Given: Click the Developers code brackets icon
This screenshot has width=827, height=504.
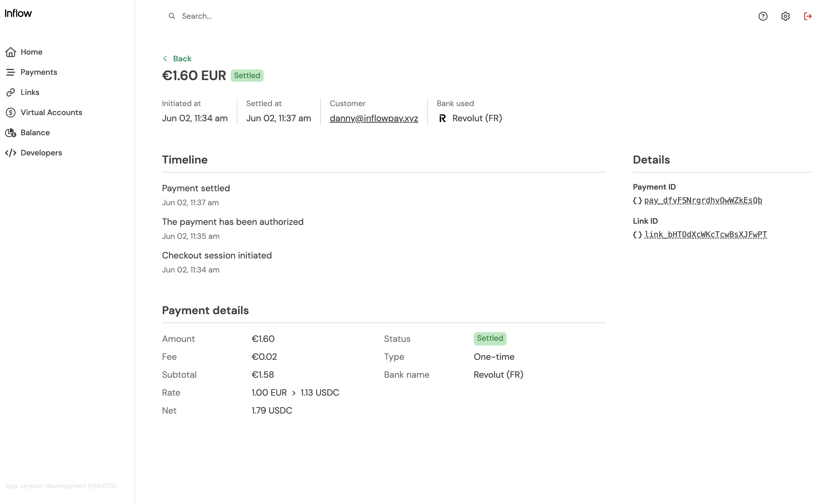Looking at the screenshot, I should pyautogui.click(x=10, y=153).
